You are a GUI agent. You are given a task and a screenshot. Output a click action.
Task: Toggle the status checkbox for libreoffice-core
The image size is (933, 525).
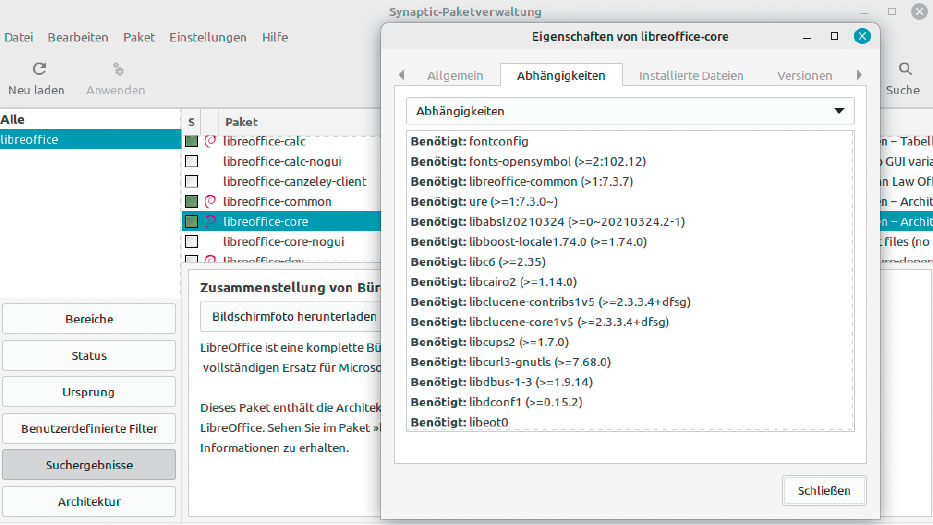[x=192, y=221]
